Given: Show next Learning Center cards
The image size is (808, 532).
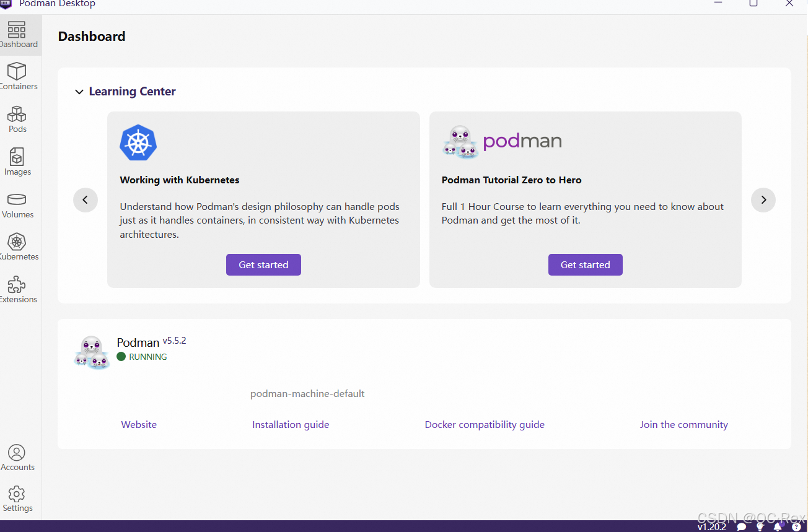Looking at the screenshot, I should (x=763, y=199).
